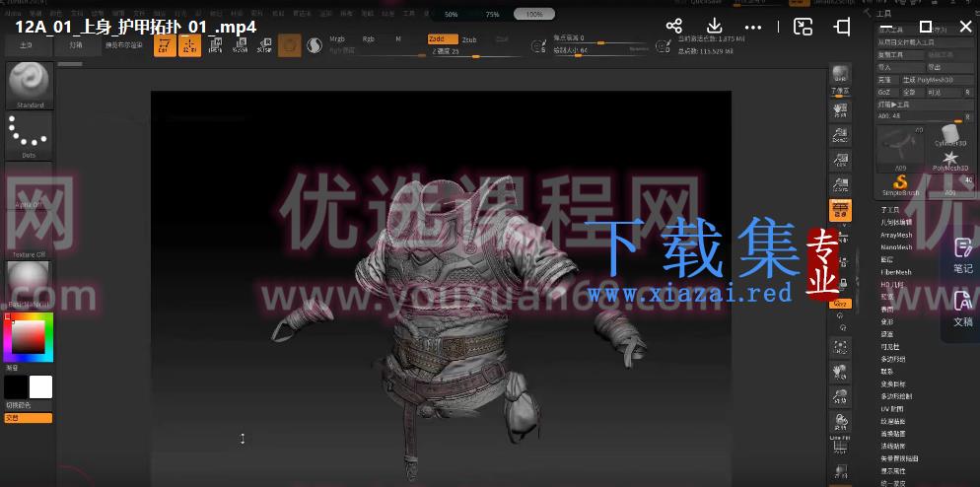
Task: Select the 100% zoom option
Action: coord(534,14)
